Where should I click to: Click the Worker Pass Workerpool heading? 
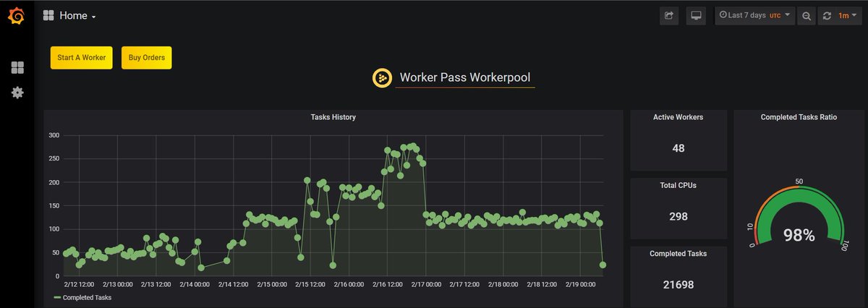coord(465,77)
